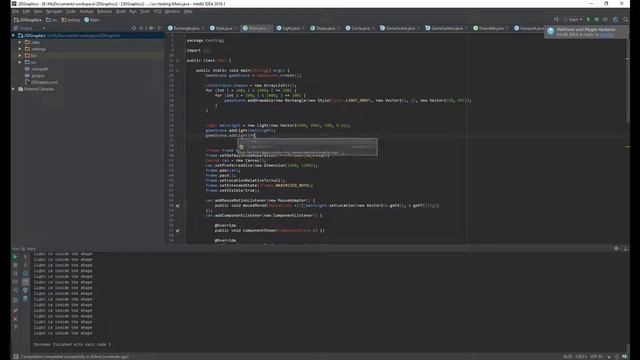Select .classpath file in project tree
The height and width of the screenshot is (360, 640).
[x=36, y=69]
